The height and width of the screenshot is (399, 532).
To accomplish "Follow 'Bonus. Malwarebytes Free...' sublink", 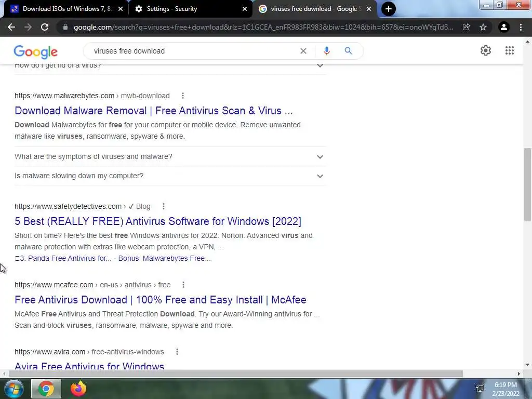I will tap(165, 258).
